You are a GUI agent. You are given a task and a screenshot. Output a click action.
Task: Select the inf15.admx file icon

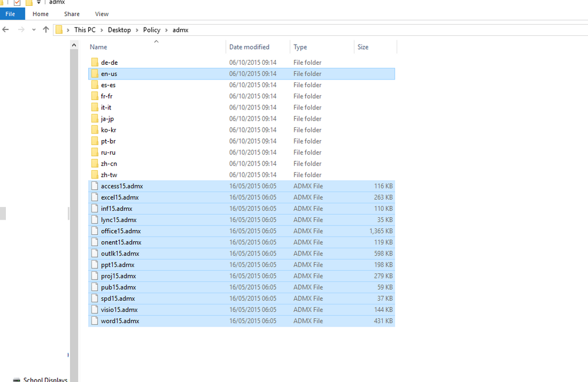pos(95,208)
